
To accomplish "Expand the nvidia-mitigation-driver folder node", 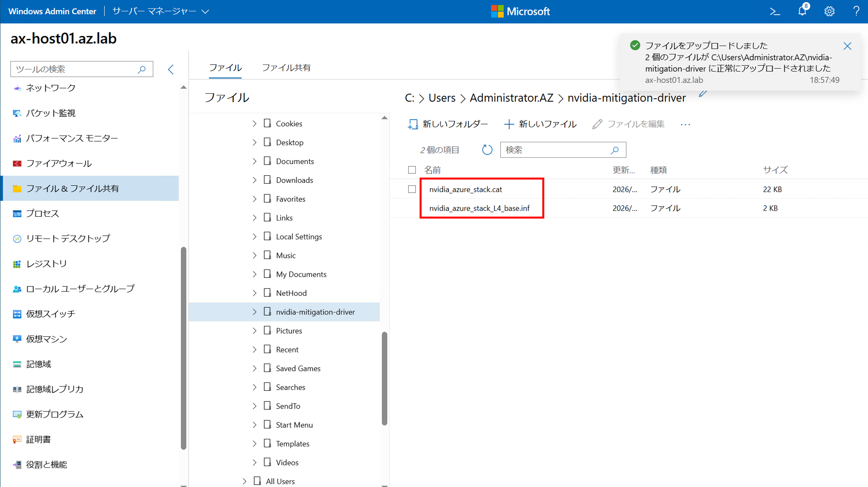I will pyautogui.click(x=254, y=312).
